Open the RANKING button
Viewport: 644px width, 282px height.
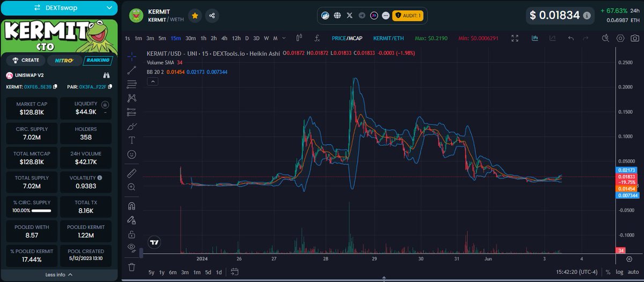point(98,60)
